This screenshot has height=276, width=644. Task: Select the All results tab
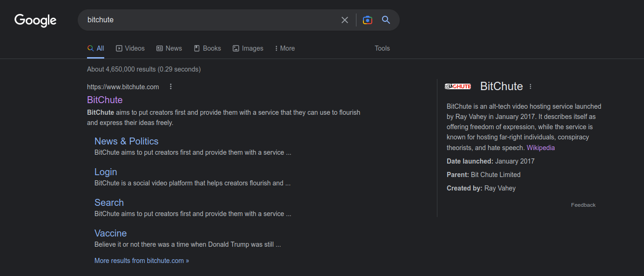pyautogui.click(x=95, y=48)
